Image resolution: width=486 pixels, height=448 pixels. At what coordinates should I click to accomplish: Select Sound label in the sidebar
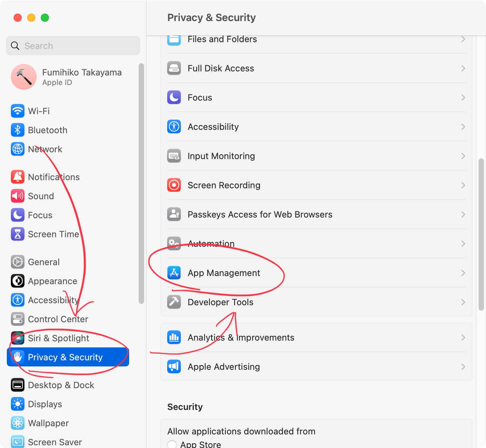click(x=41, y=196)
